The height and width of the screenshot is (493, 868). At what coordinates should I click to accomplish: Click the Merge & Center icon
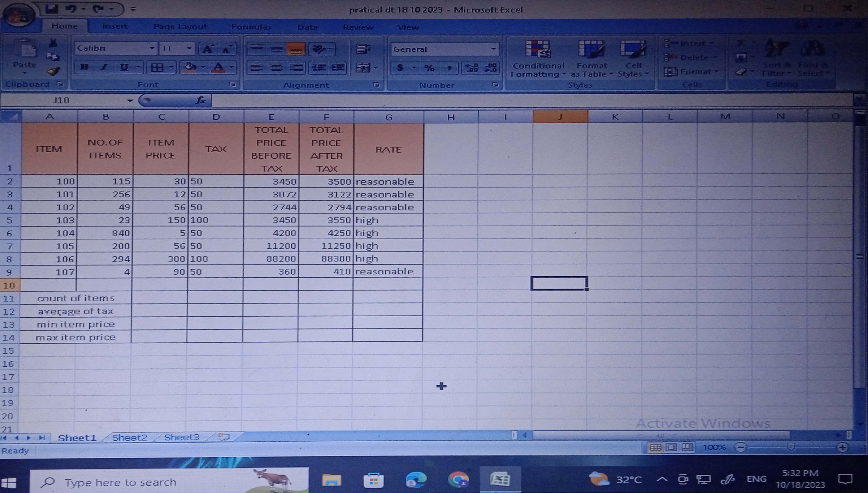click(x=363, y=68)
